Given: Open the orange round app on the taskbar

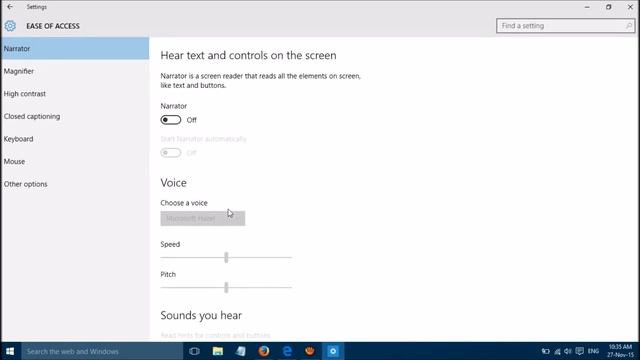Looking at the screenshot, I should pyautogui.click(x=310, y=351).
